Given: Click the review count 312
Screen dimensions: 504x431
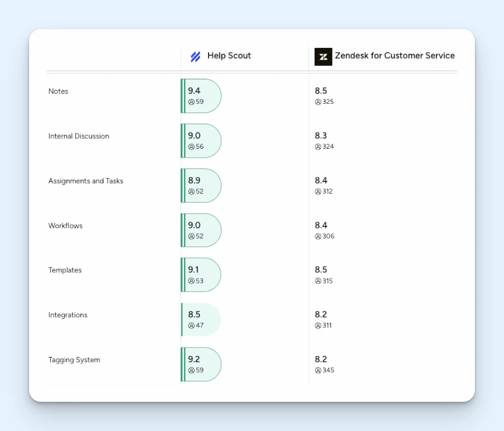Looking at the screenshot, I should tap(327, 191).
